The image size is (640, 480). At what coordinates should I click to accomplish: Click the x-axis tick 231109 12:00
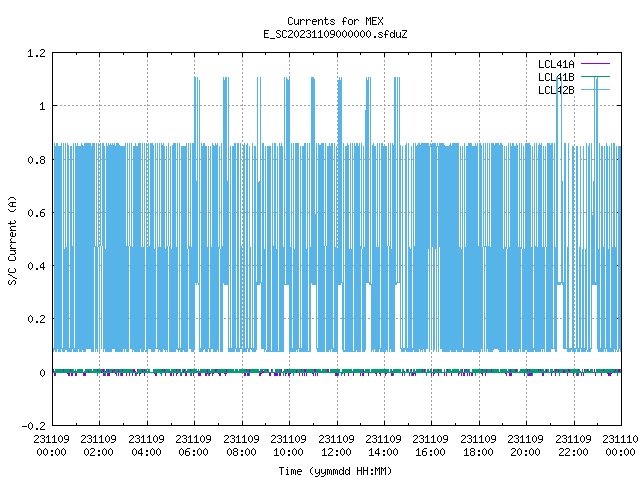click(x=336, y=446)
